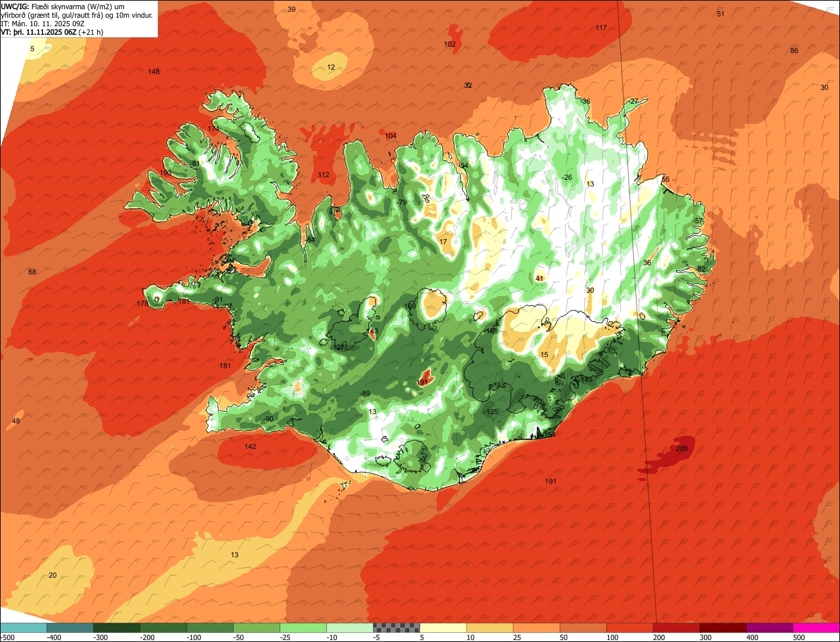
Task: Click legend swatch between 5 and 10
Action: point(443,628)
